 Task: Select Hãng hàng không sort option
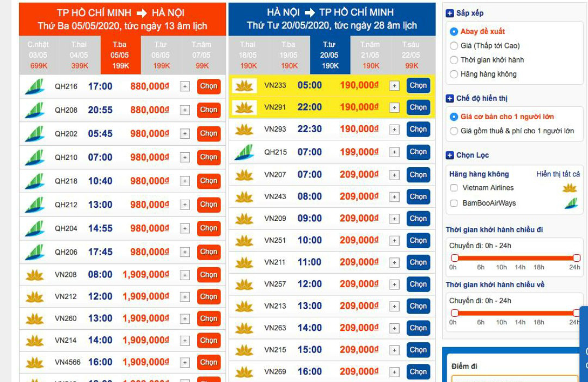454,74
